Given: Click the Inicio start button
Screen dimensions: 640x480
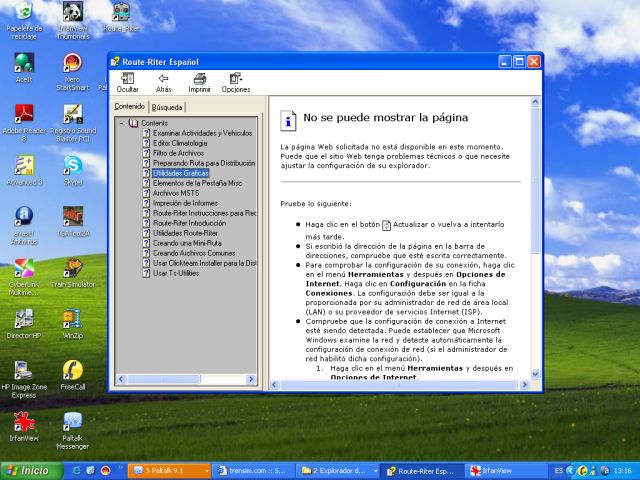Looking at the screenshot, I should (28, 470).
